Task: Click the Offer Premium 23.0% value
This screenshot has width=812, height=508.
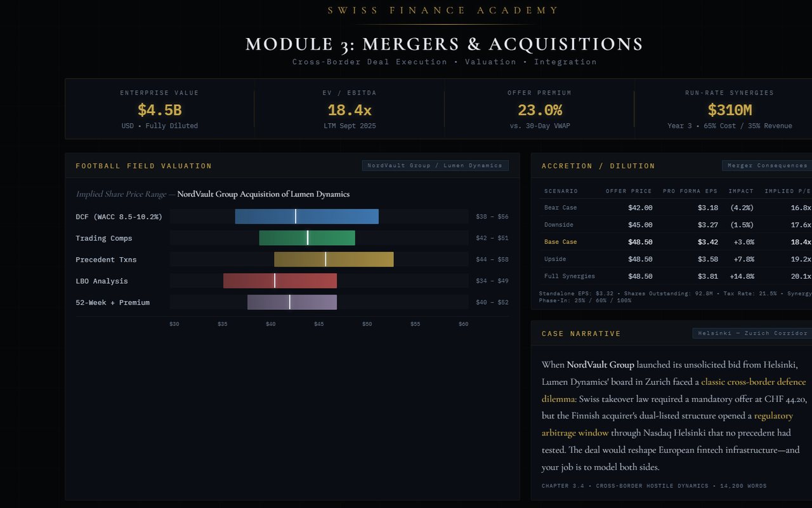Action: click(x=540, y=110)
